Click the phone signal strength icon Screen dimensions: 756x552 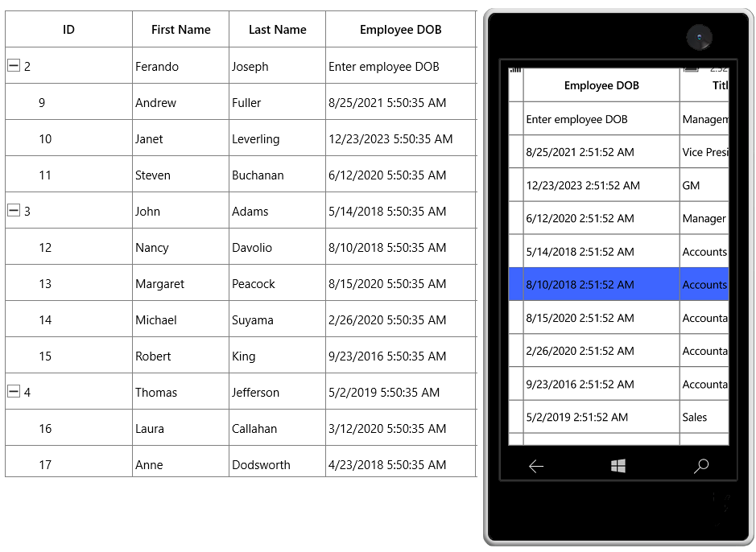pyautogui.click(x=516, y=70)
